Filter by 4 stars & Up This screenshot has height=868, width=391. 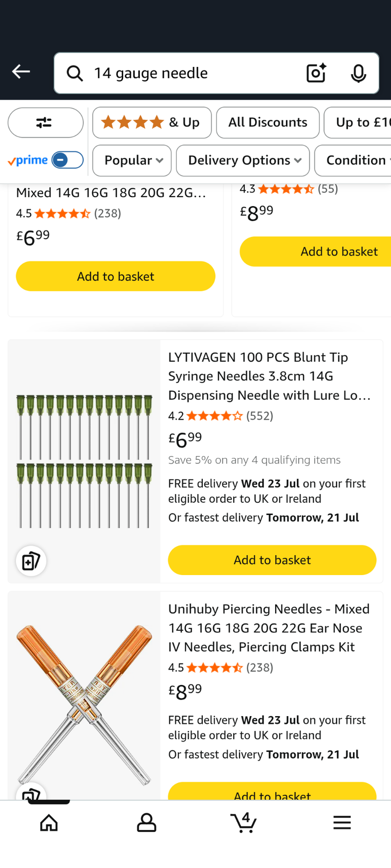coord(152,123)
